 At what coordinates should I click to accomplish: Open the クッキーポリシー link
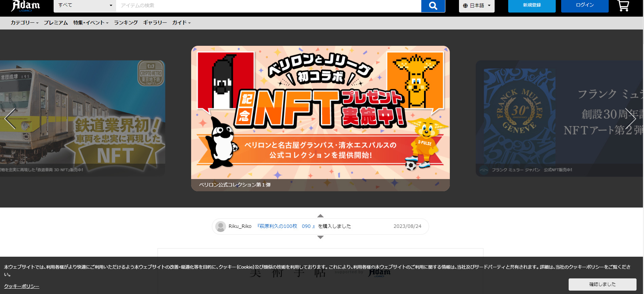[x=22, y=286]
